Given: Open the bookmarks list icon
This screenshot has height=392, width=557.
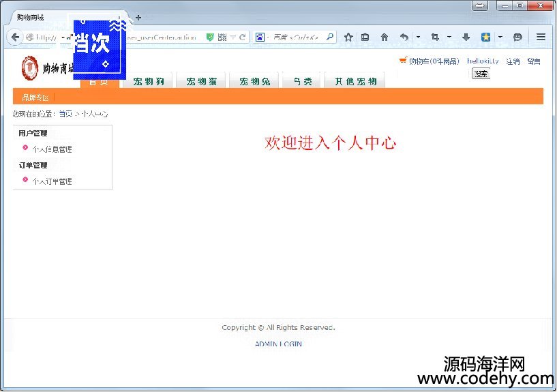Looking at the screenshot, I should click(365, 37).
